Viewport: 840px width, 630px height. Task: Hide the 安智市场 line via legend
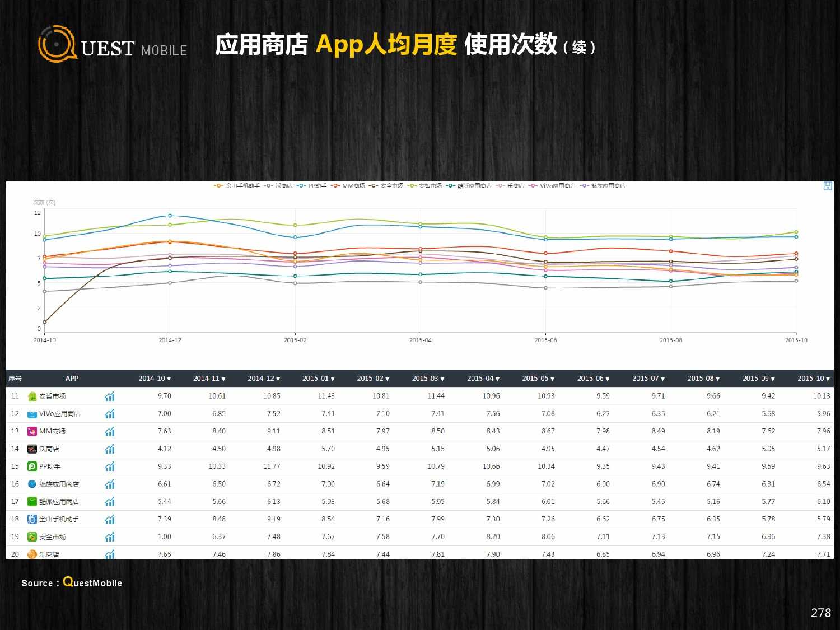424,186
